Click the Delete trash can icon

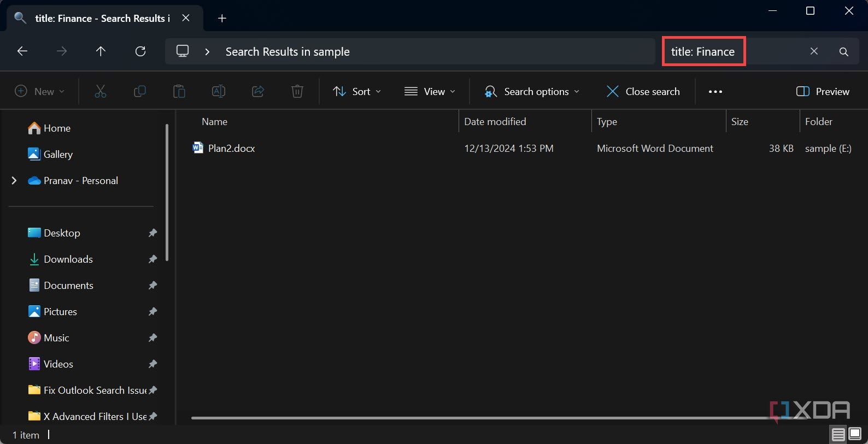297,91
